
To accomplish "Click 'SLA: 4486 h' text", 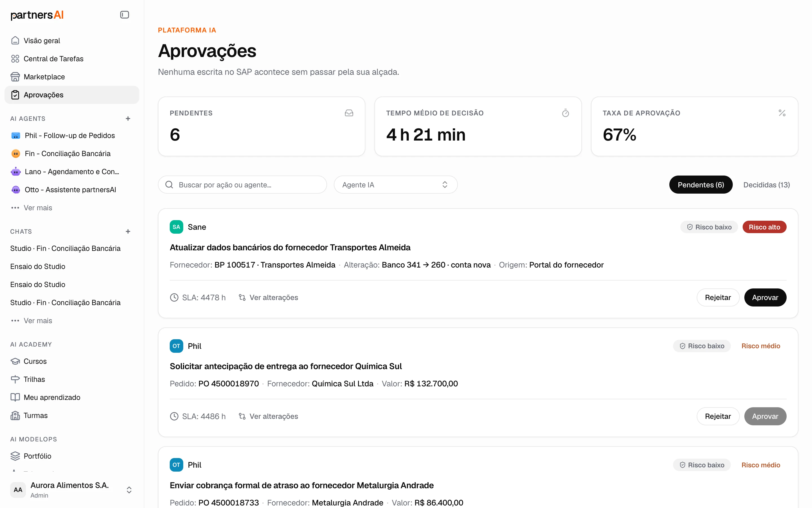I will [204, 416].
